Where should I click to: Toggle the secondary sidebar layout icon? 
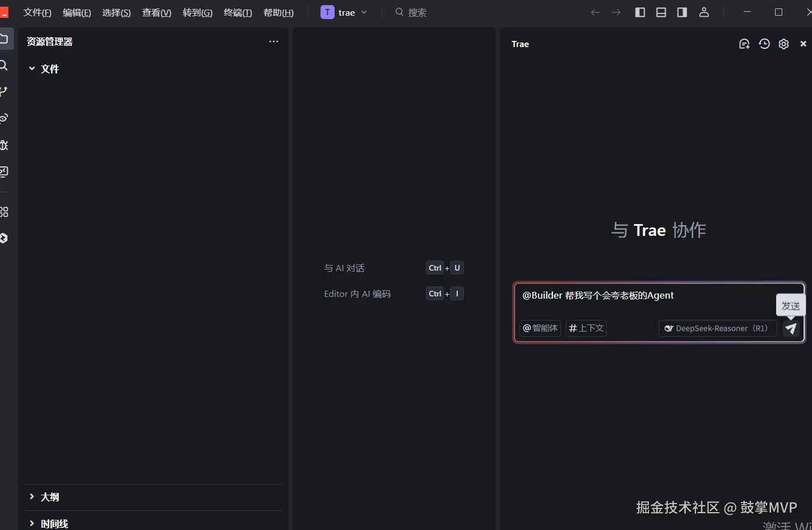[x=681, y=12]
